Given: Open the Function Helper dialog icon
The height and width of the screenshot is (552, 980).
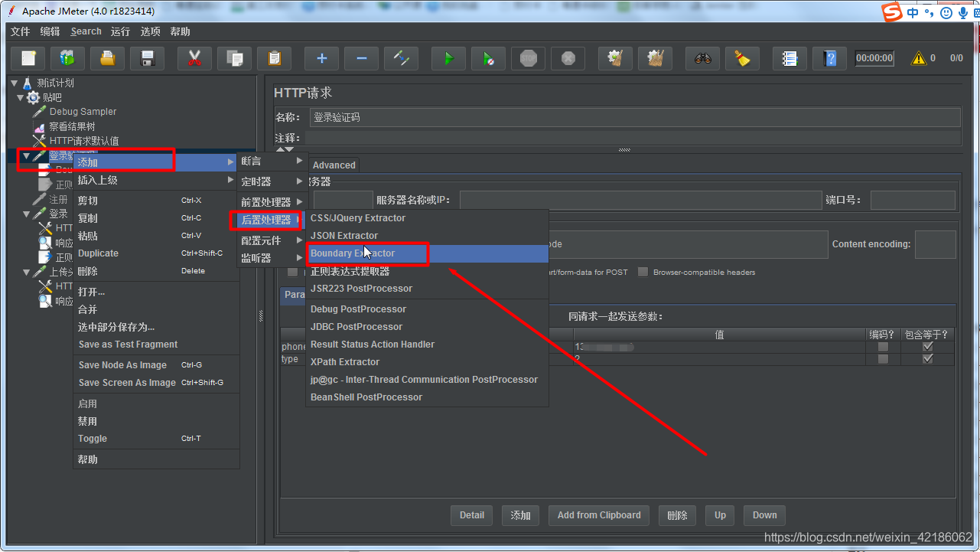Looking at the screenshot, I should click(790, 58).
